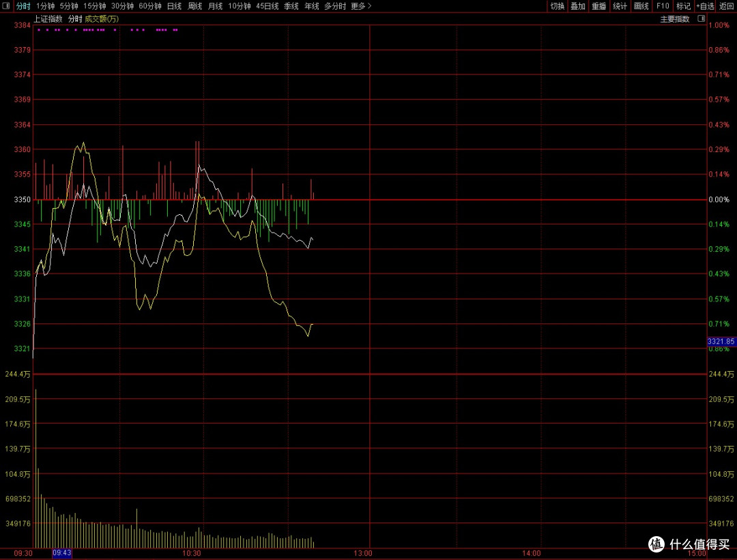737x560 pixels.
Task: Switch to the 60分钟 chart tab
Action: pos(150,6)
